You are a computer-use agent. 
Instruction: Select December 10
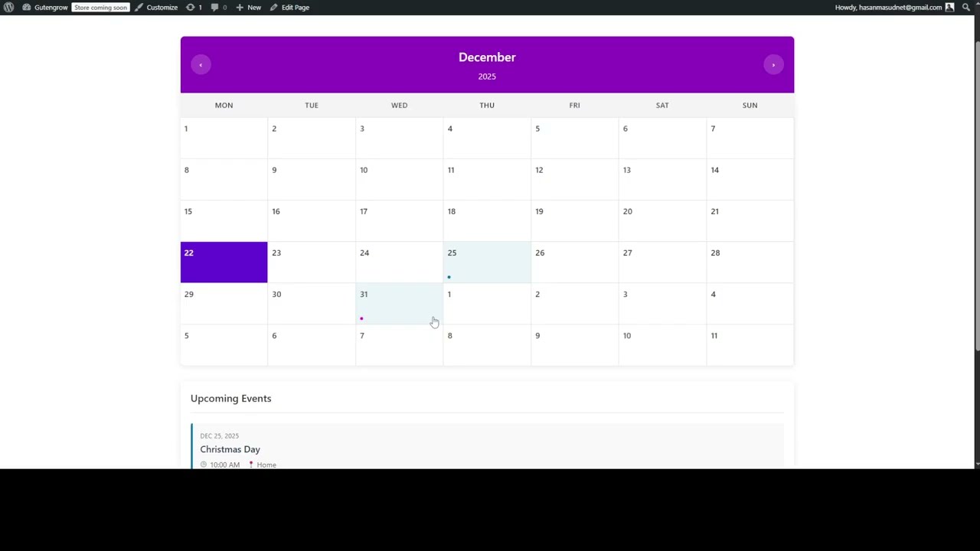click(399, 179)
